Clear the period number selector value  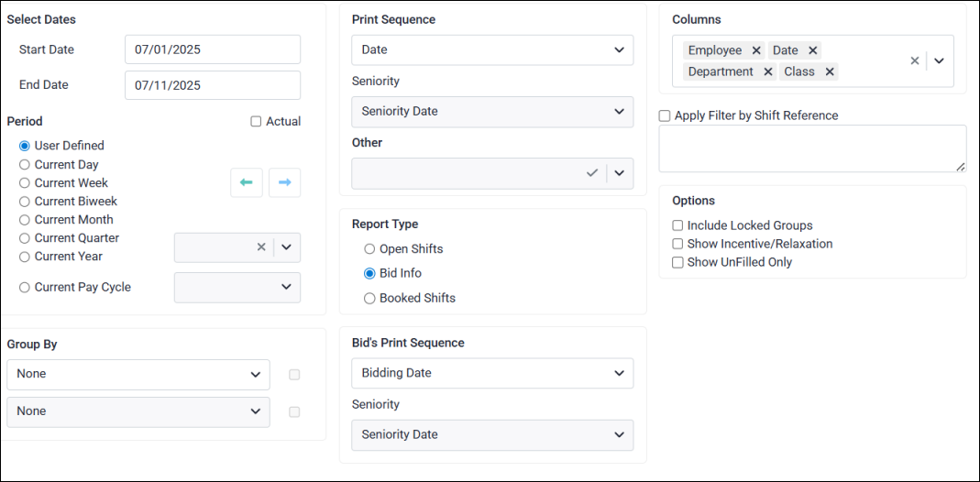coord(261,246)
